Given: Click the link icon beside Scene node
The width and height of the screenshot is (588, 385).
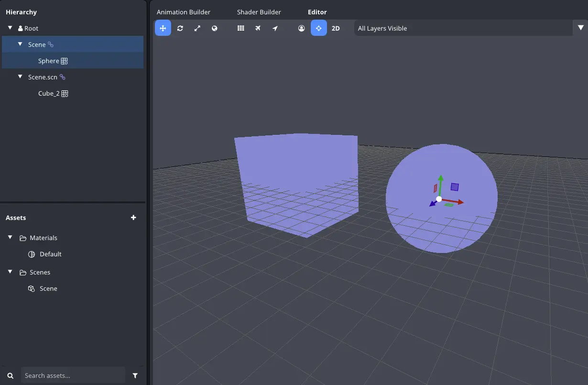Looking at the screenshot, I should [x=51, y=44].
